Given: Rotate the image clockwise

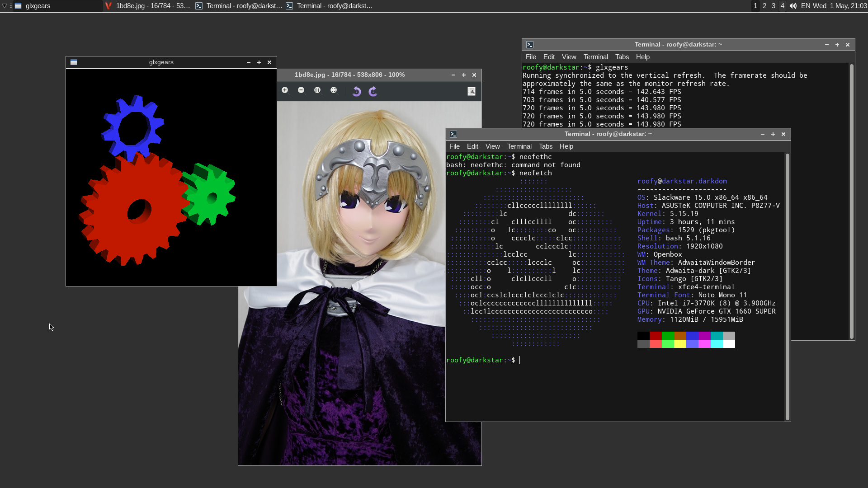Looking at the screenshot, I should [373, 91].
